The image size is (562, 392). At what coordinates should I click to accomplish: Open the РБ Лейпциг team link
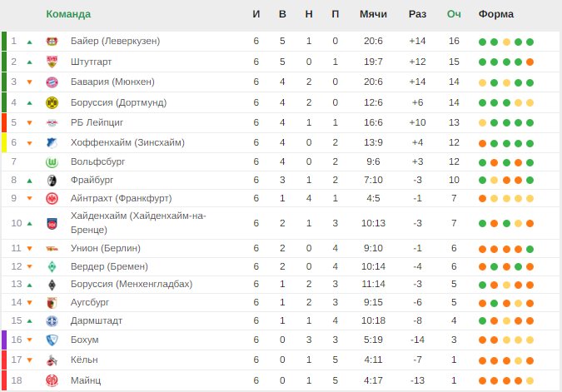pyautogui.click(x=97, y=122)
